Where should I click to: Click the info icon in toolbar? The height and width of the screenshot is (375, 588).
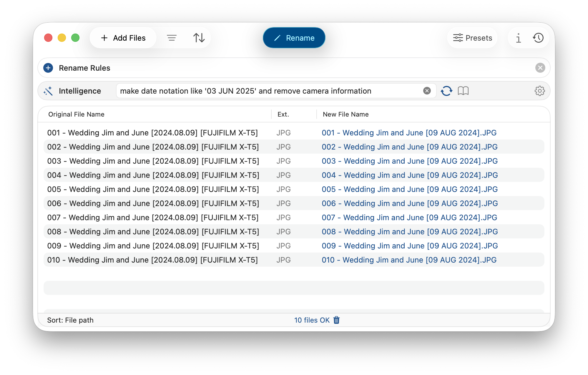pos(519,38)
